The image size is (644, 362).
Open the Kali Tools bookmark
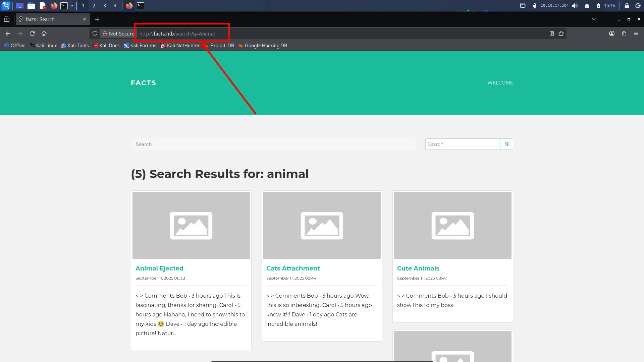(x=75, y=46)
